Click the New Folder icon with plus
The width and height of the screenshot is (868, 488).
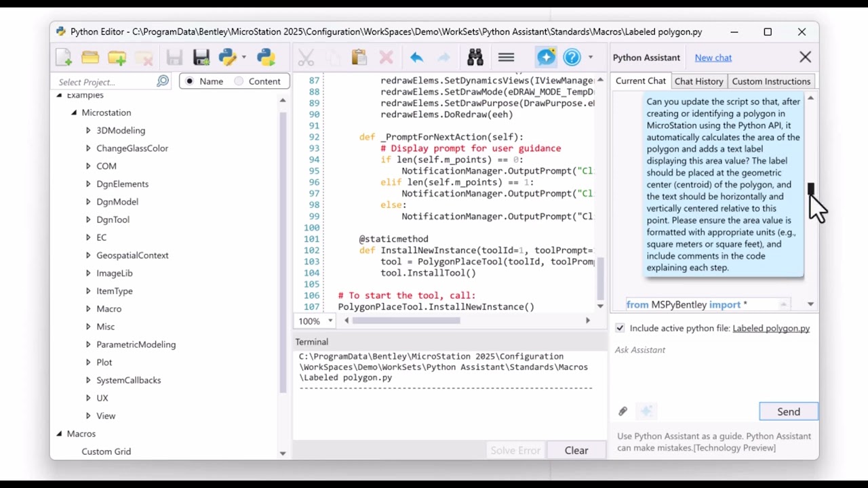click(x=117, y=58)
